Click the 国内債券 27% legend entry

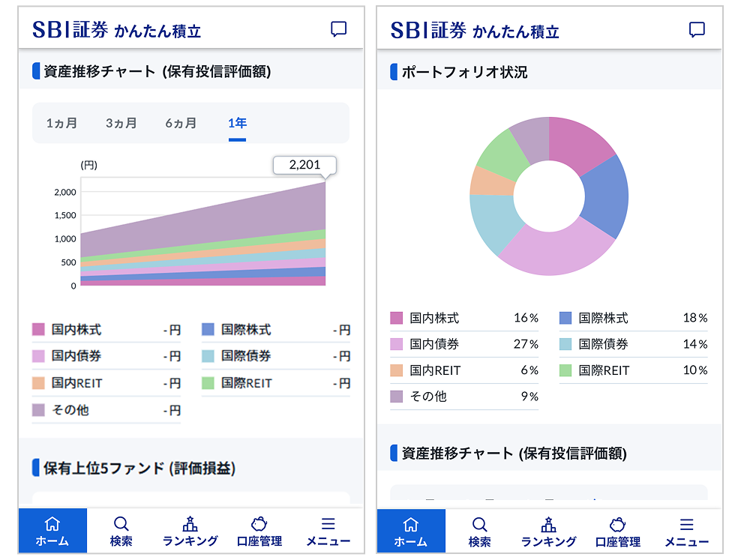[x=463, y=344]
